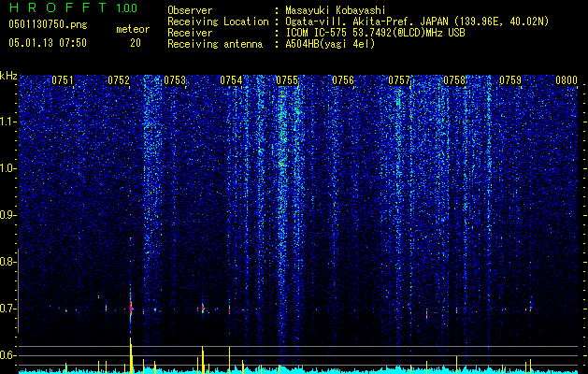Screen dimensions: 588x374
Task: Click the 0759 time marker
Action: (x=510, y=80)
